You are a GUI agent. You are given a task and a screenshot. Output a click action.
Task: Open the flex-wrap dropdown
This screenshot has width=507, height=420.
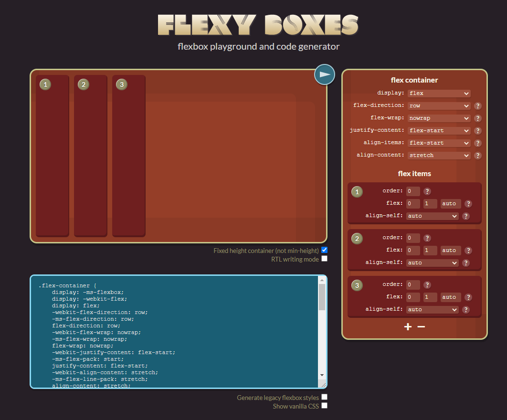439,118
